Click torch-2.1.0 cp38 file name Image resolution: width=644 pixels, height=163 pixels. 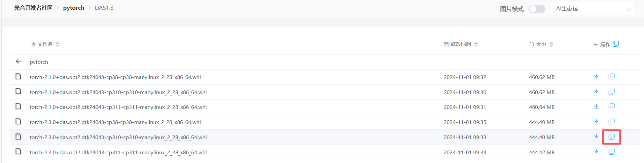pyautogui.click(x=115, y=77)
